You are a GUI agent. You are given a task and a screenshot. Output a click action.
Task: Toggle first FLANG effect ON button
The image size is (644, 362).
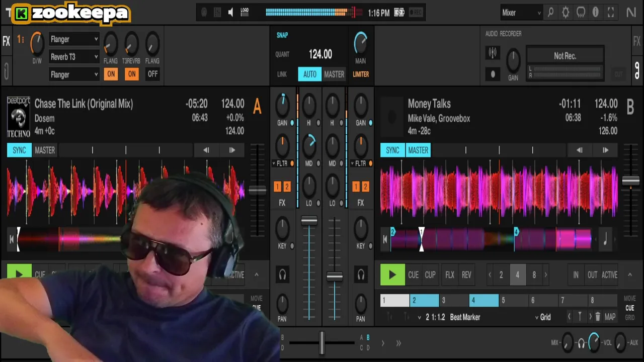coord(111,74)
